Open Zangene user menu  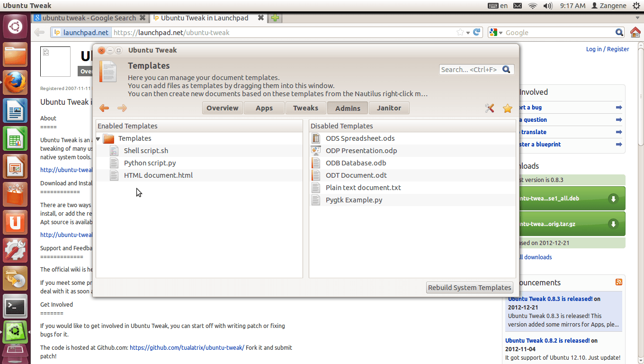pos(608,6)
